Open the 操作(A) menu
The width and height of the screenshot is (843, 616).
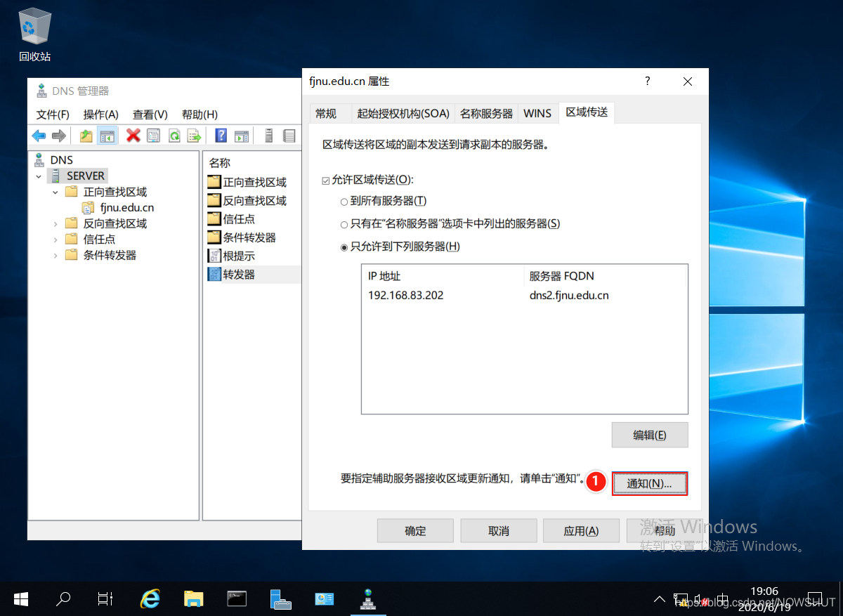coord(100,114)
